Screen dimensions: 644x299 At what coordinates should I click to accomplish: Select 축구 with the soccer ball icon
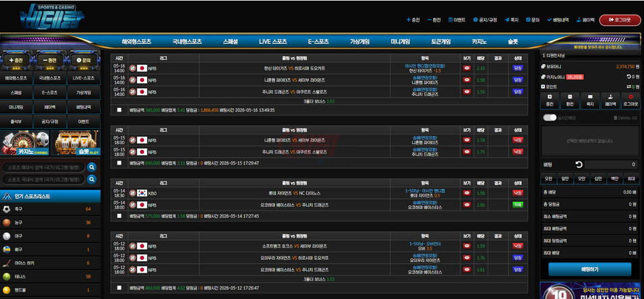coord(50,209)
